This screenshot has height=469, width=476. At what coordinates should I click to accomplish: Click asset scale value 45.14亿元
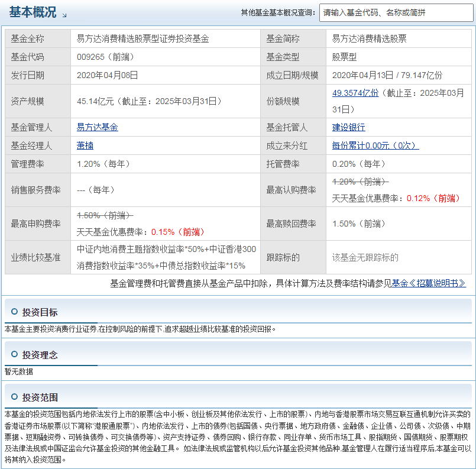(95, 101)
